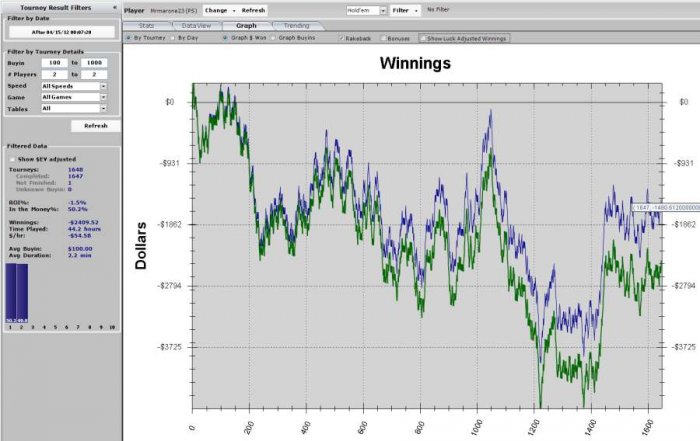Enable the Show $EV adjusted checkbox
The image size is (700, 441).
click(x=12, y=159)
